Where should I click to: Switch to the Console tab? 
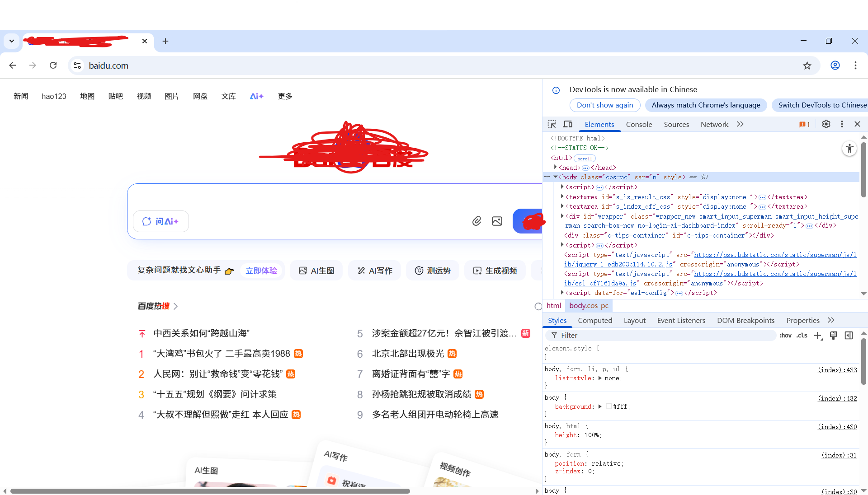[639, 124]
